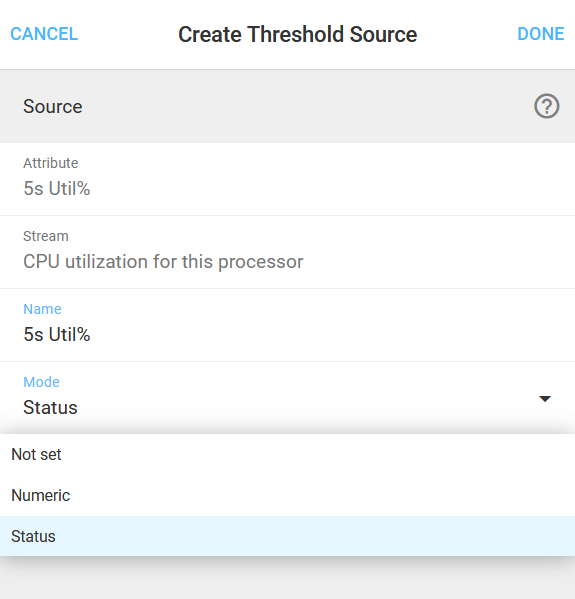Click the Source section heading

point(53,106)
